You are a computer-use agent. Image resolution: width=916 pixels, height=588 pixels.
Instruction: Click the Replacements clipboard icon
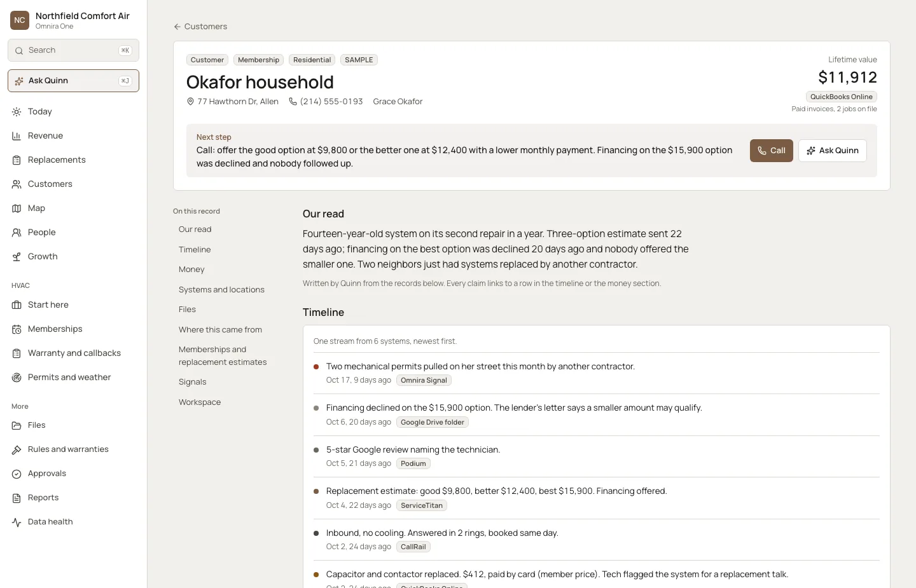point(17,160)
